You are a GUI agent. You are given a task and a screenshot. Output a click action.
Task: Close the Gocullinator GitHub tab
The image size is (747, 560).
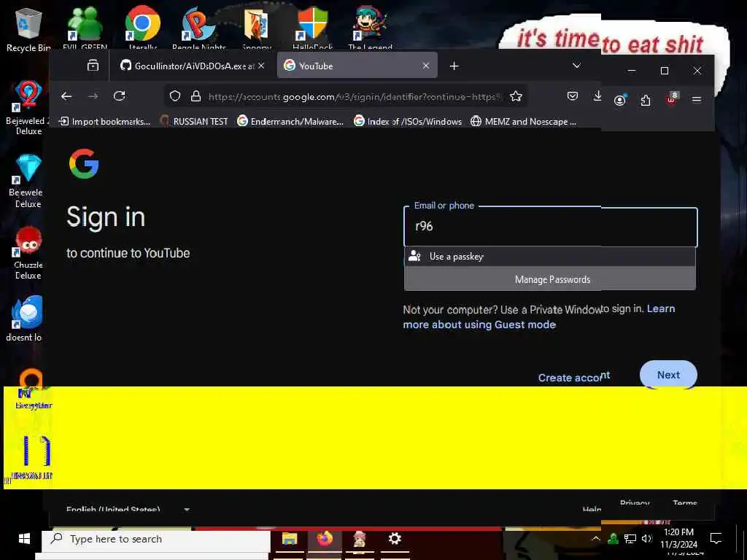coord(261,66)
